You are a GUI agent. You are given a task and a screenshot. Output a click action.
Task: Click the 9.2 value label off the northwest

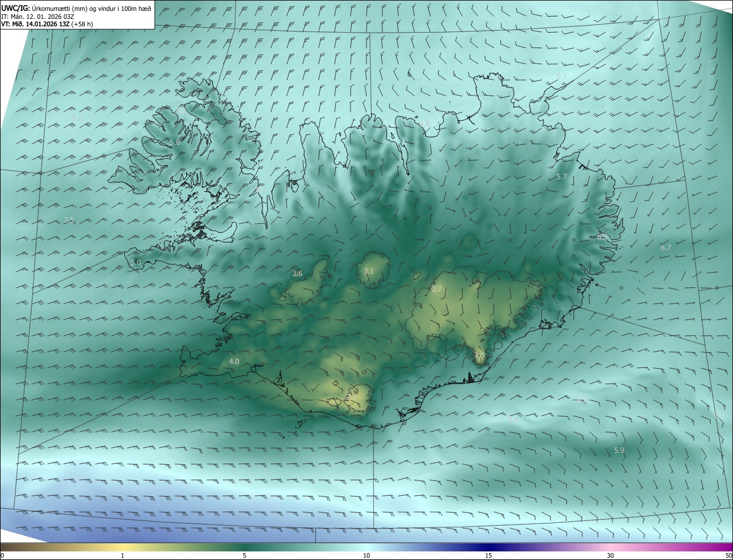pyautogui.click(x=77, y=118)
